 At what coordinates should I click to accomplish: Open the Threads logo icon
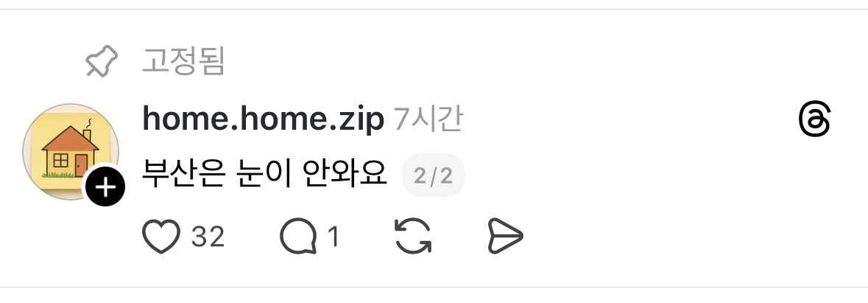coord(815,119)
